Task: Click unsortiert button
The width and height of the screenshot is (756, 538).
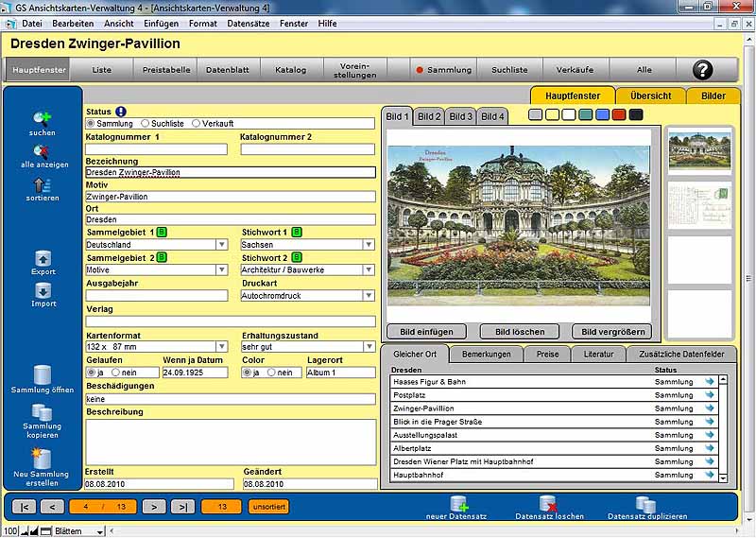Action: (x=269, y=507)
